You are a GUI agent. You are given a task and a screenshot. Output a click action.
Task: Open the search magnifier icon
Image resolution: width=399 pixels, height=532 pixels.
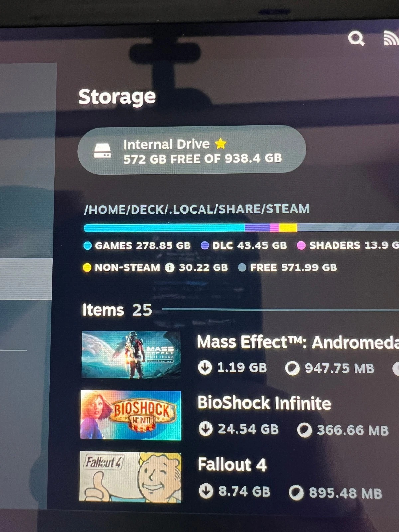click(x=356, y=39)
